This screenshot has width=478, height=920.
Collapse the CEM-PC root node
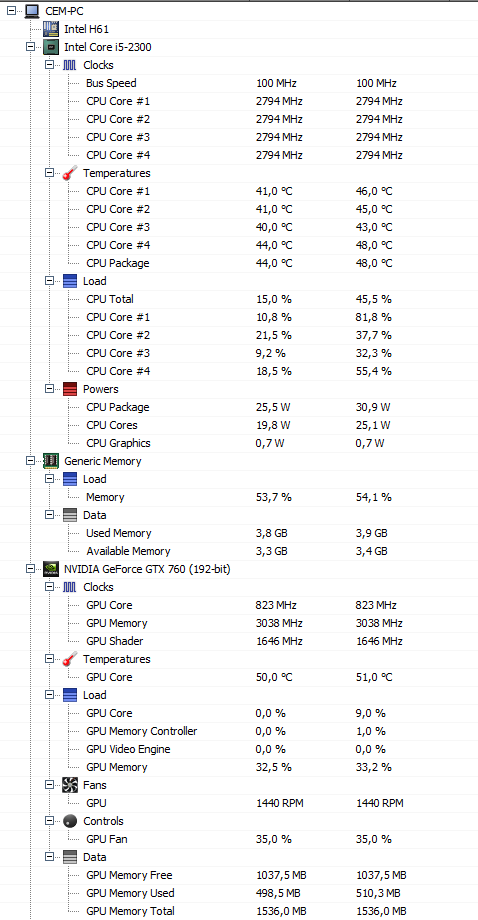(x=11, y=11)
